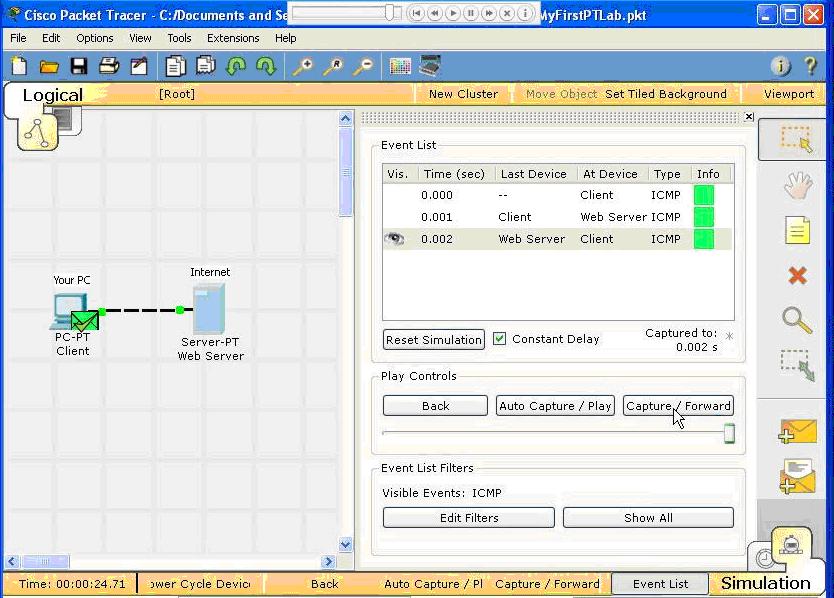834x598 pixels.
Task: Choose the Place Note tool
Action: coord(797,230)
